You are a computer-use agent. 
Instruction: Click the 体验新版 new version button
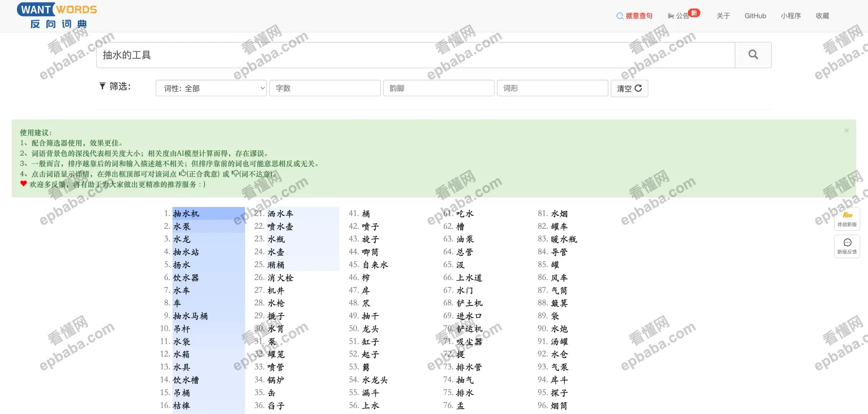pyautogui.click(x=847, y=219)
